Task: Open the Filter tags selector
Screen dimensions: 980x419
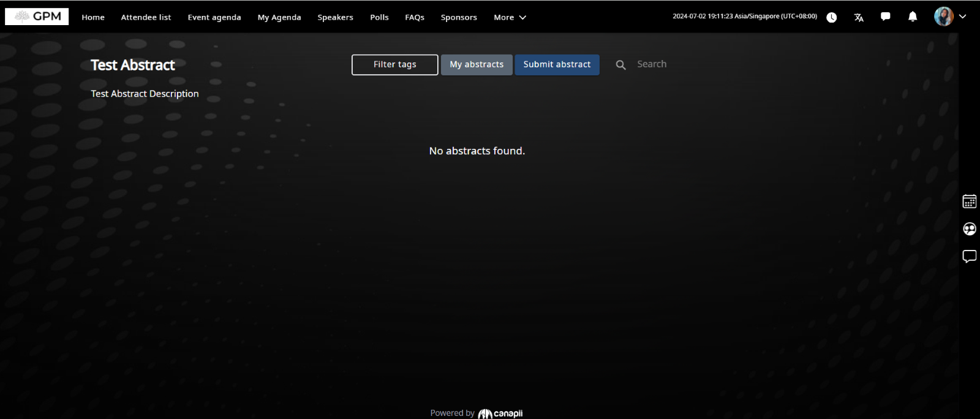Action: tap(394, 65)
